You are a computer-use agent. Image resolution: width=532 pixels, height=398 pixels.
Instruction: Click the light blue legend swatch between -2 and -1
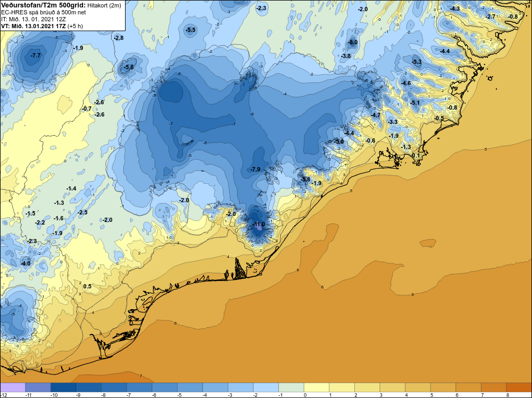(266, 387)
